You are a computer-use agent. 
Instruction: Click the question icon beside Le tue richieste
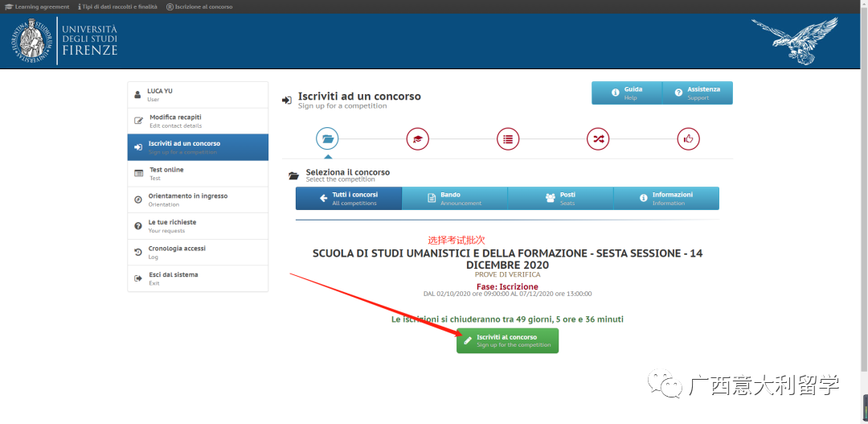pos(138,226)
